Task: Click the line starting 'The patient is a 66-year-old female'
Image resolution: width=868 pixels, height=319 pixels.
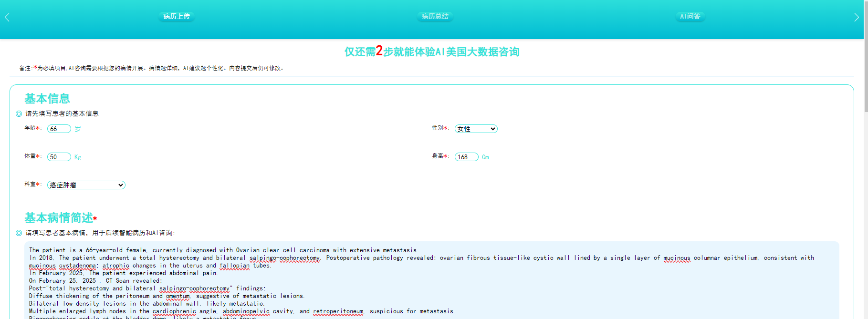Action: (224, 250)
